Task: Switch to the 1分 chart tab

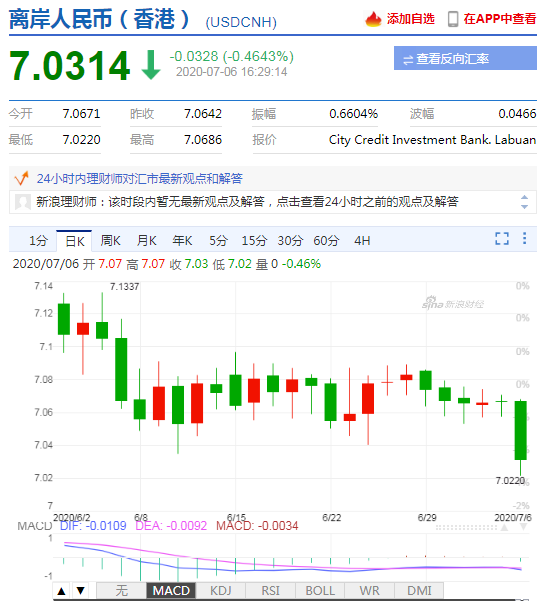Action: (x=38, y=241)
